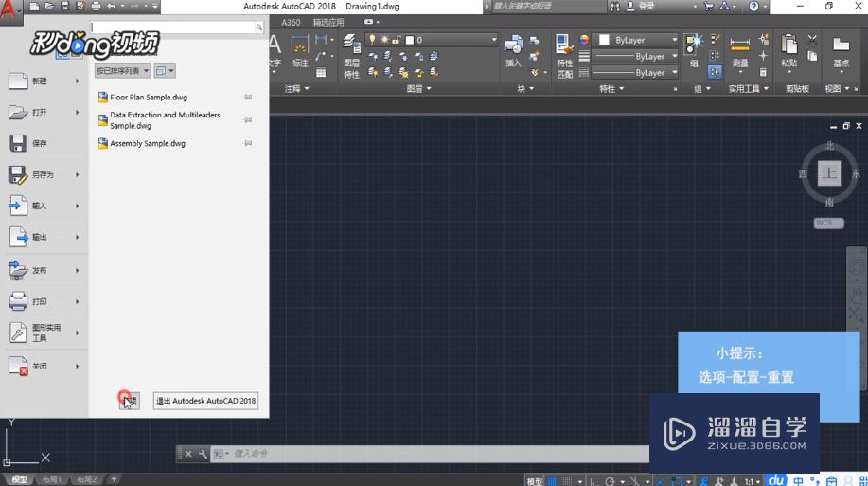Open the ByLayer linetype dropdown

click(x=635, y=73)
